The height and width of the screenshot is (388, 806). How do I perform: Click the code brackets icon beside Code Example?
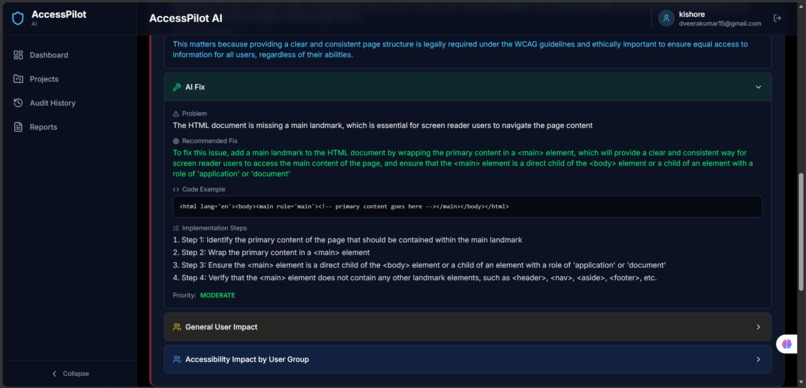(176, 189)
